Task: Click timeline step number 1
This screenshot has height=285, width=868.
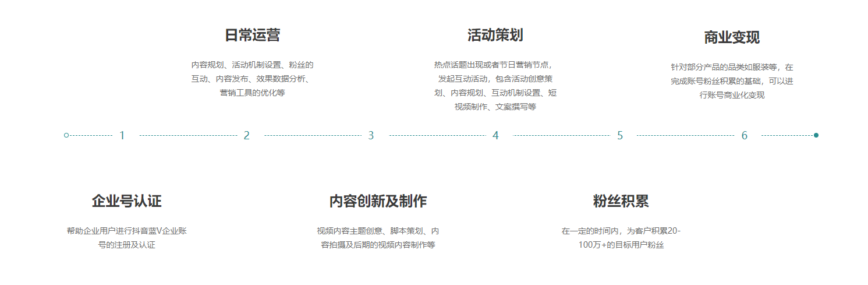Action: click(122, 136)
